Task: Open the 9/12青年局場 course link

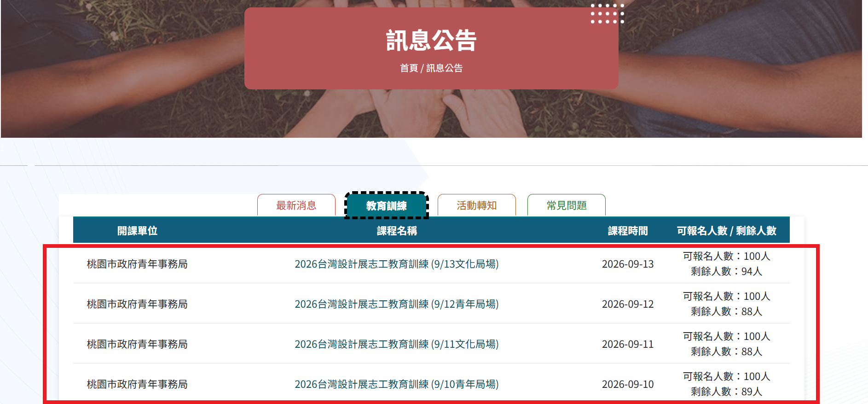Action: pyautogui.click(x=397, y=304)
